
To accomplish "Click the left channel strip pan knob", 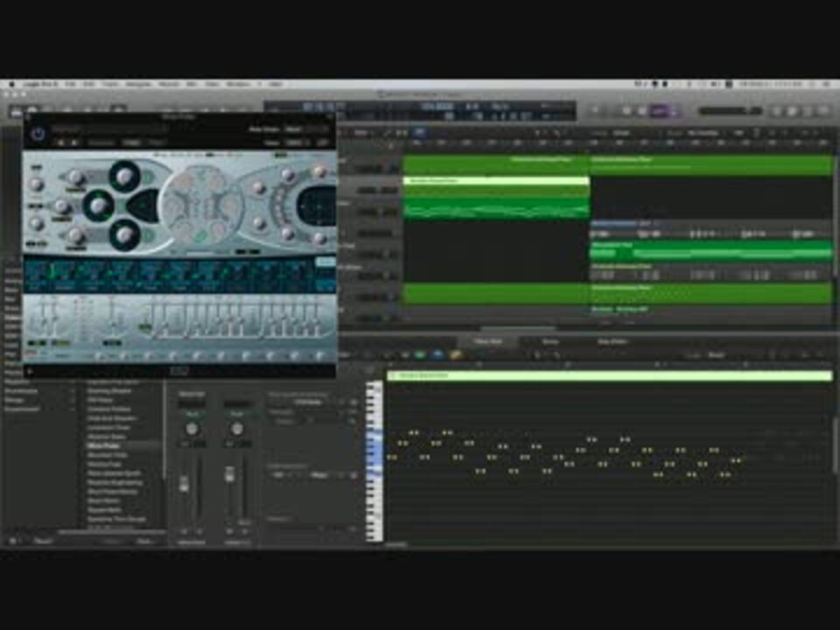I will point(192,429).
